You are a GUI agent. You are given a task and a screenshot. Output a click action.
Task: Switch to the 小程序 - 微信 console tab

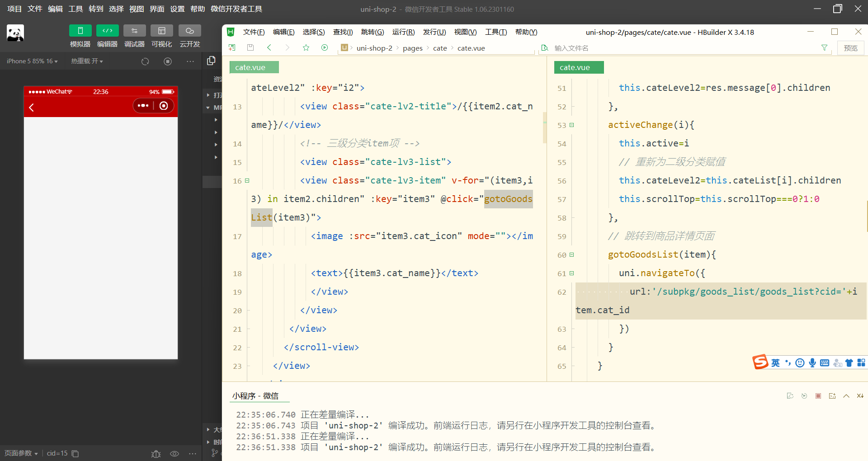255,395
